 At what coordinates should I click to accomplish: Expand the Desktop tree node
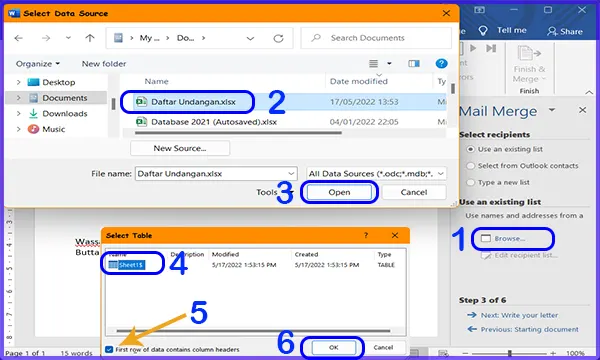(18, 82)
